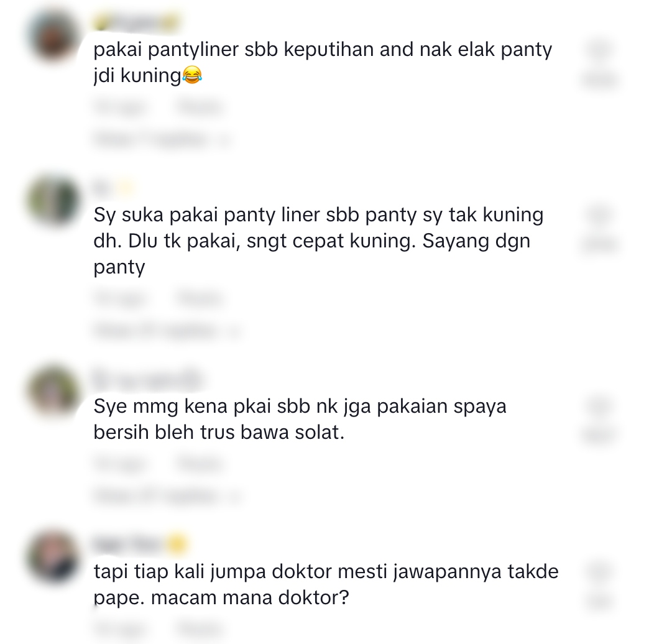
Task: Like the 'Sye mmg kena pkai' comment
Action: point(600,406)
